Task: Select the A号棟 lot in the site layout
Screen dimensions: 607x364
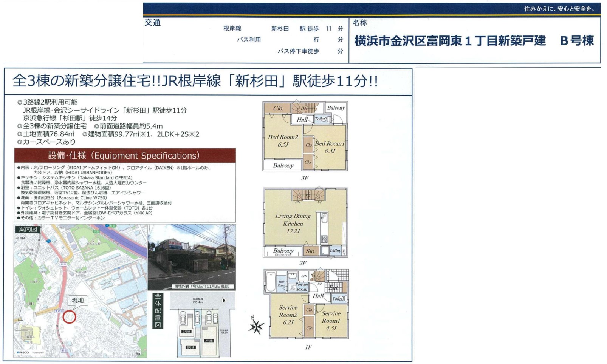Action: (x=209, y=341)
